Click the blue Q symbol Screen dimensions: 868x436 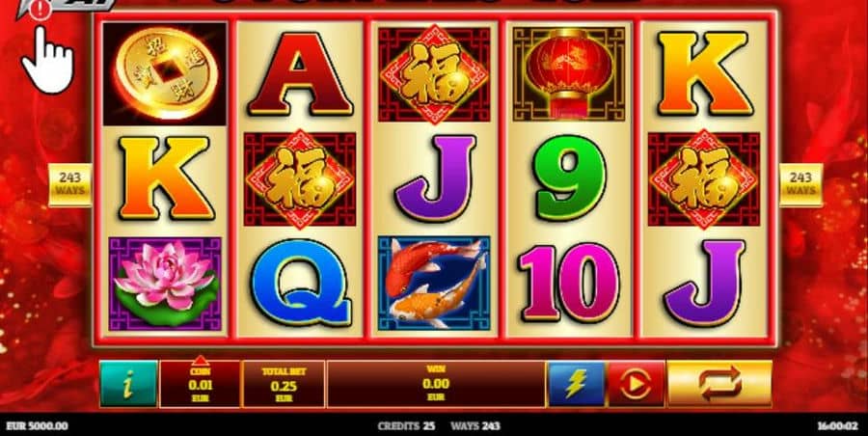[x=300, y=282]
